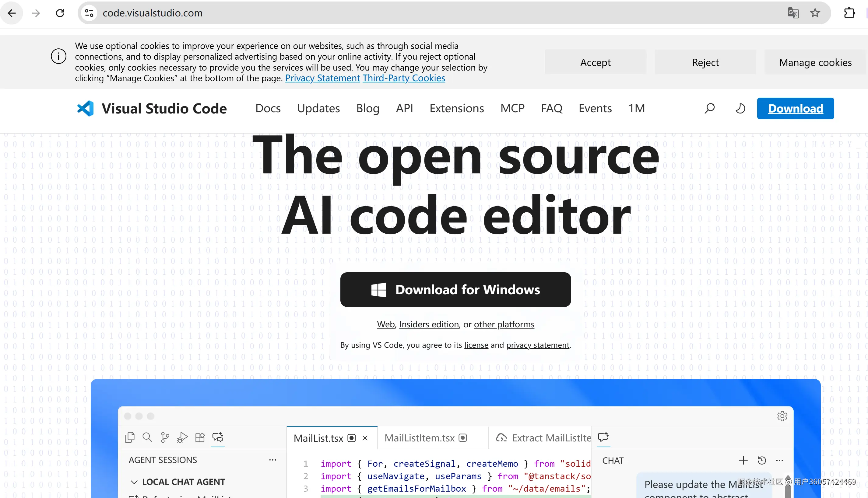
Task: Click the cookie banner info icon
Action: click(58, 57)
